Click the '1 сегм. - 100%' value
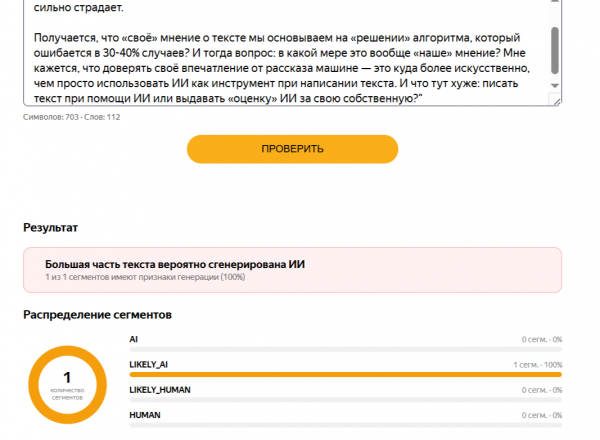The height and width of the screenshot is (440, 600). pyautogui.click(x=538, y=365)
